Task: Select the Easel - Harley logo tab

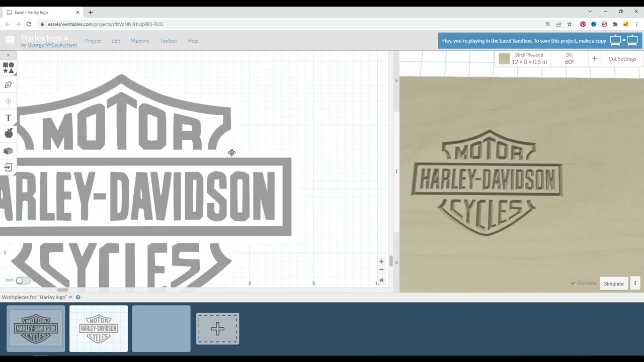Action: coord(43,12)
